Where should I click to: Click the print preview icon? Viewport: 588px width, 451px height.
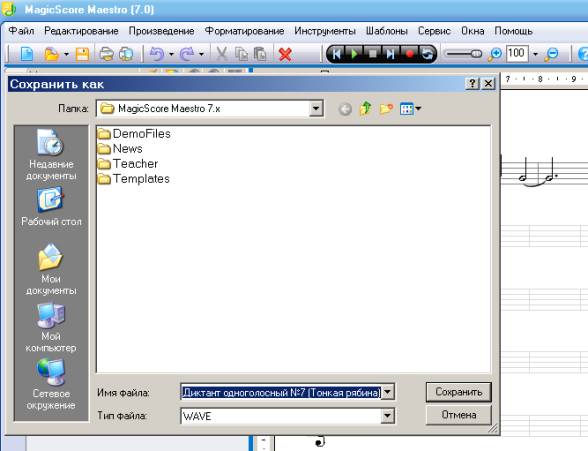click(x=126, y=54)
